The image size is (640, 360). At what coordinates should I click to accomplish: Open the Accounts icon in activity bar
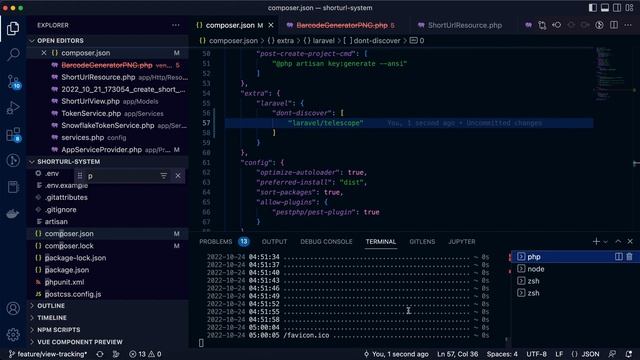(13, 309)
